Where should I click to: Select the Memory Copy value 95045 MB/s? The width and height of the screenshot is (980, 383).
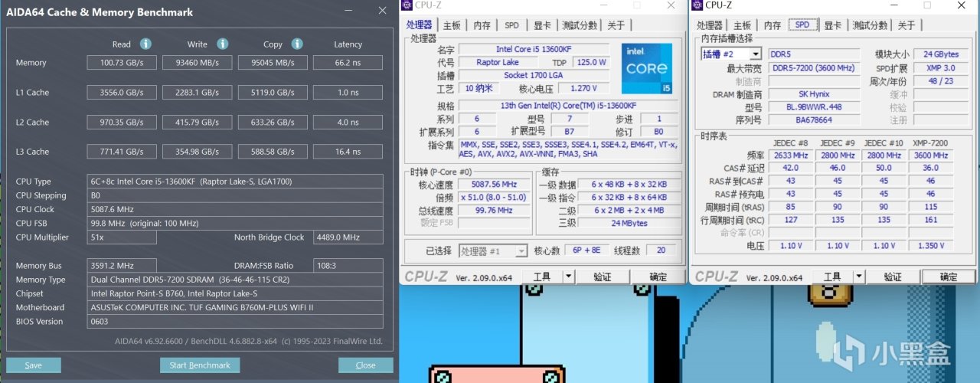tap(272, 63)
